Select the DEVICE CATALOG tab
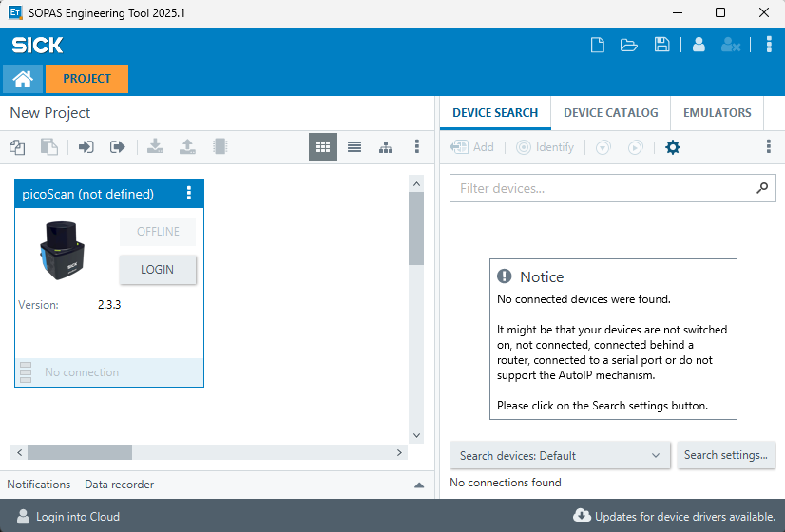 pos(611,113)
